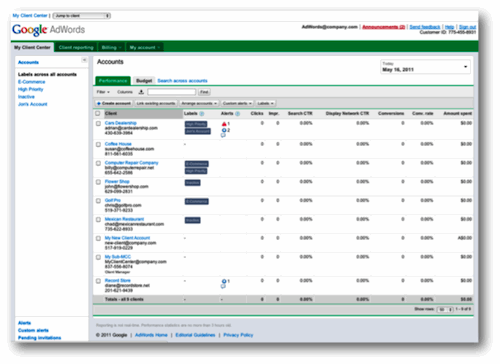Check the My Sub-MCC row checkbox
Screen dimensions: 500x364
tap(98, 257)
